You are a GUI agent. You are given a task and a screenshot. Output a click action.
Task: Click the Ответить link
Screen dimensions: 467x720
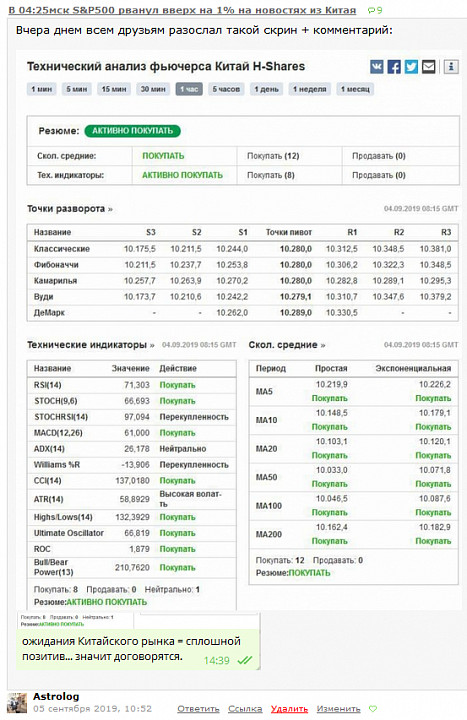point(198,709)
